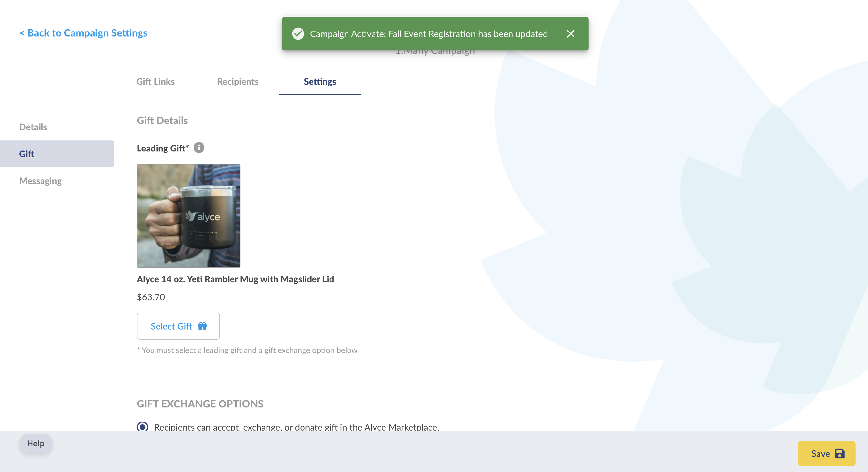This screenshot has height=472, width=868.
Task: Click the $63.70 price text
Action: coord(151,297)
